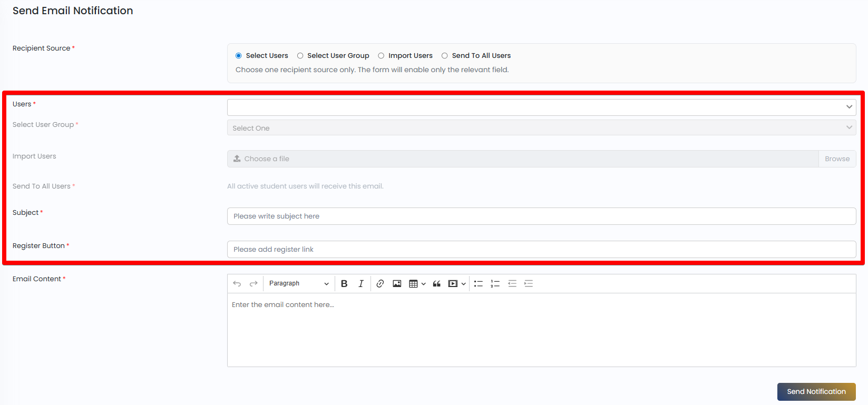This screenshot has height=405, width=868.
Task: Redo edit in email editor
Action: click(253, 283)
